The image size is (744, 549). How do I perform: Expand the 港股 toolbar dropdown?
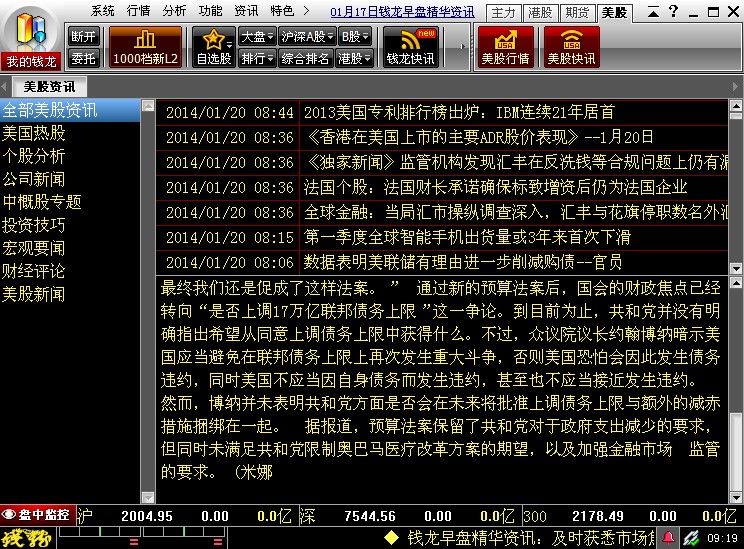click(x=354, y=58)
